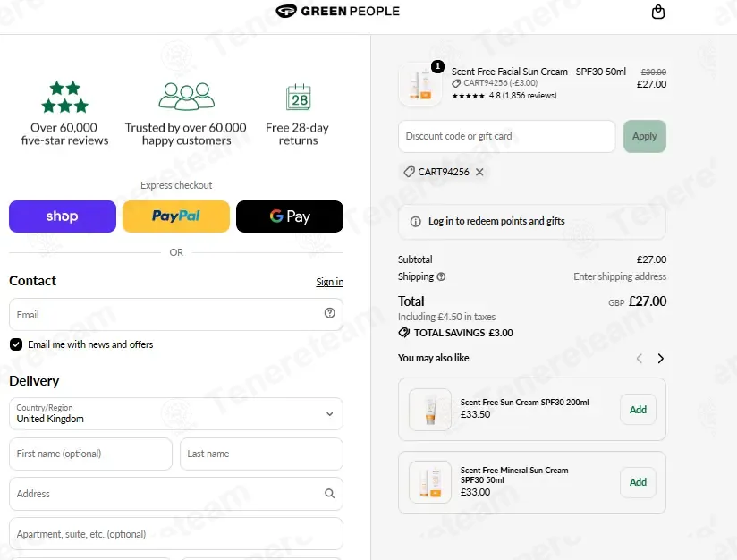Click the GBP £27.00 total amount
The width and height of the screenshot is (737, 560).
[638, 301]
